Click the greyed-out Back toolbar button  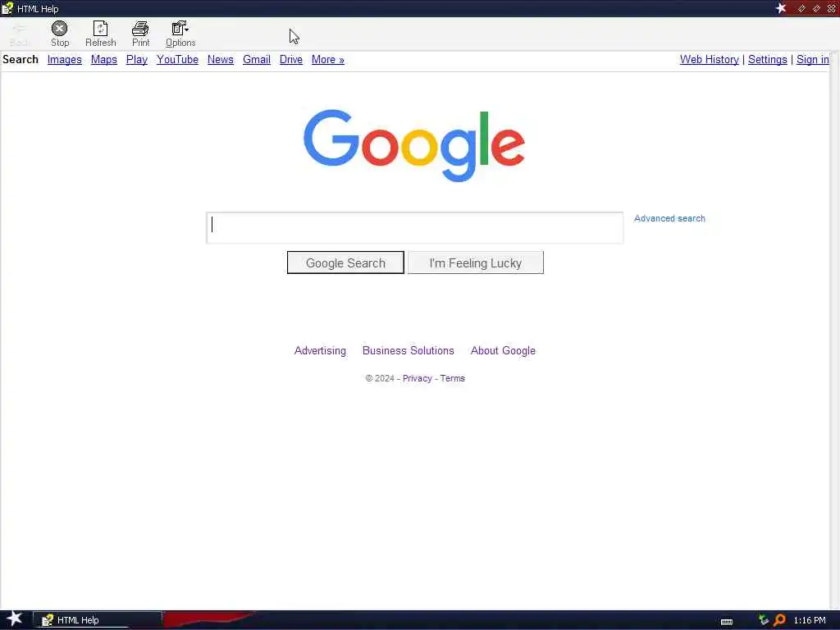click(x=19, y=34)
